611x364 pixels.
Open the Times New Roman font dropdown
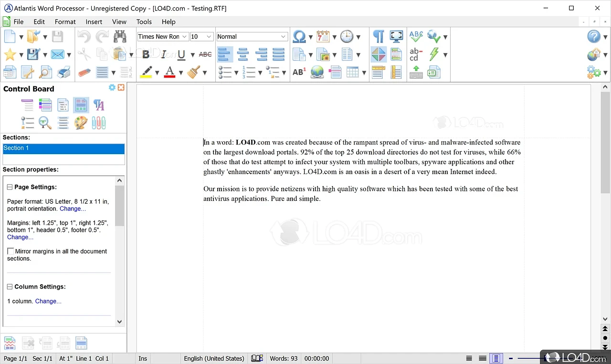pyautogui.click(x=185, y=36)
